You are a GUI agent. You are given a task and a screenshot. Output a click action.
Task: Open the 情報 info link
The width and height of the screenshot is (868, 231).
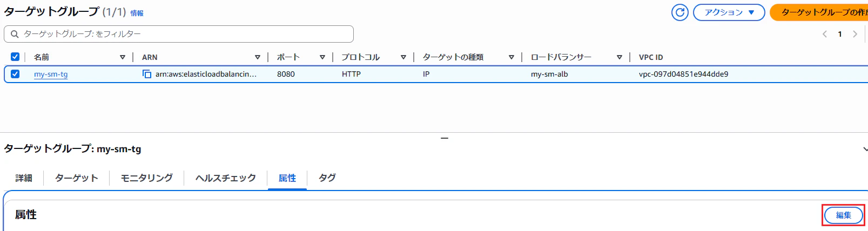pyautogui.click(x=137, y=13)
